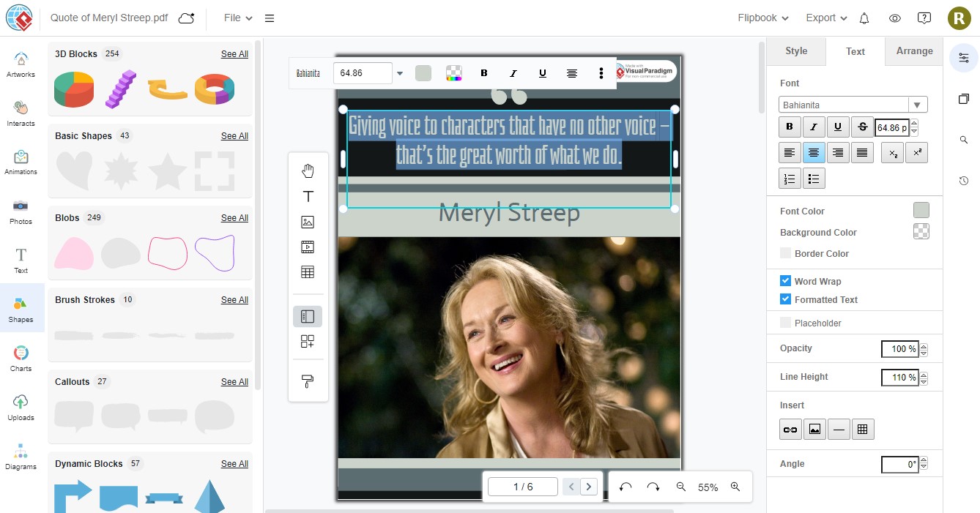Image resolution: width=980 pixels, height=513 pixels.
Task: Select the hand pan tool
Action: coord(308,171)
